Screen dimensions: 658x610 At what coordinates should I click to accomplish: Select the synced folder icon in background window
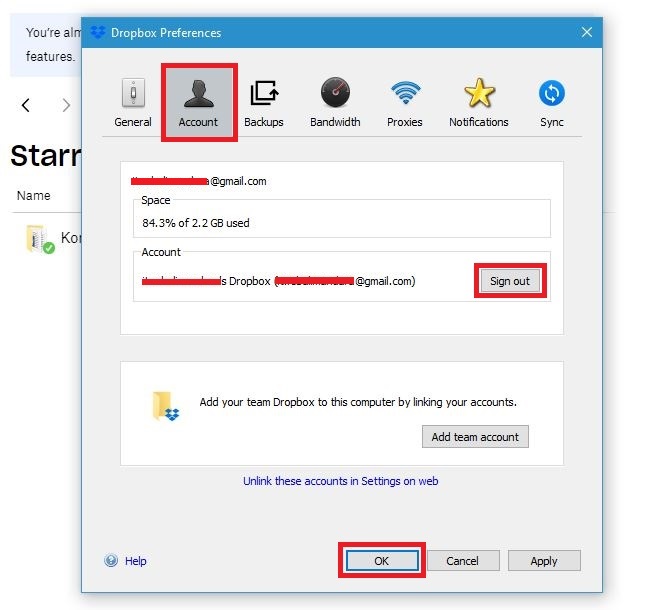40,239
